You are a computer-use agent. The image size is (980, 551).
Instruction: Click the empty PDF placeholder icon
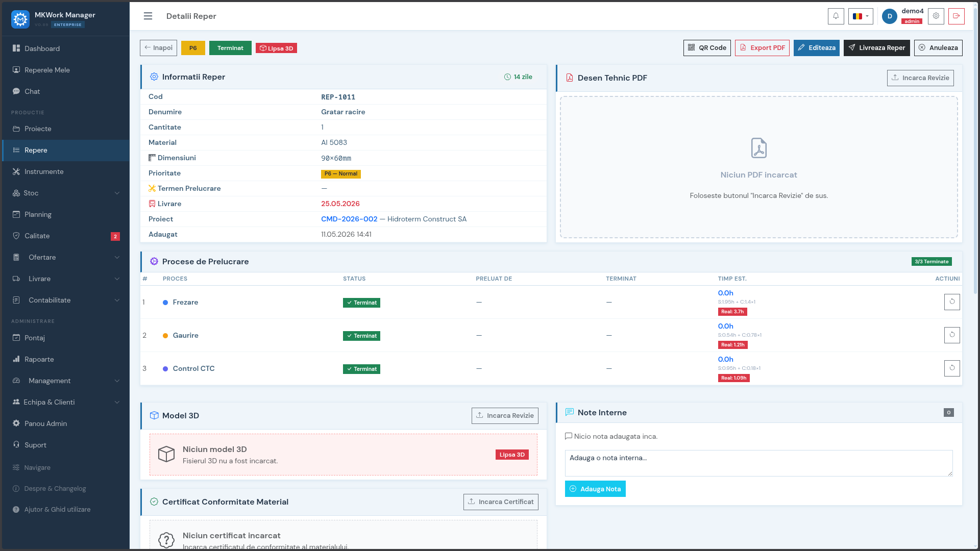(758, 148)
